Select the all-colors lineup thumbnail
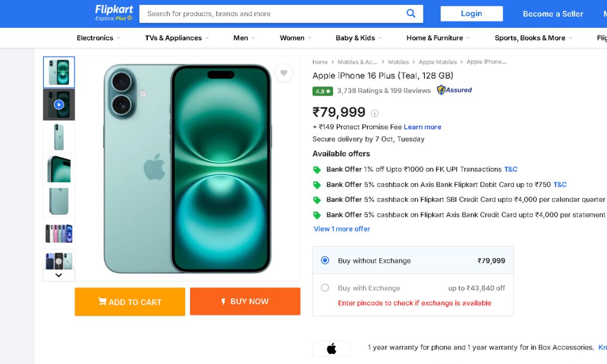 (x=59, y=233)
